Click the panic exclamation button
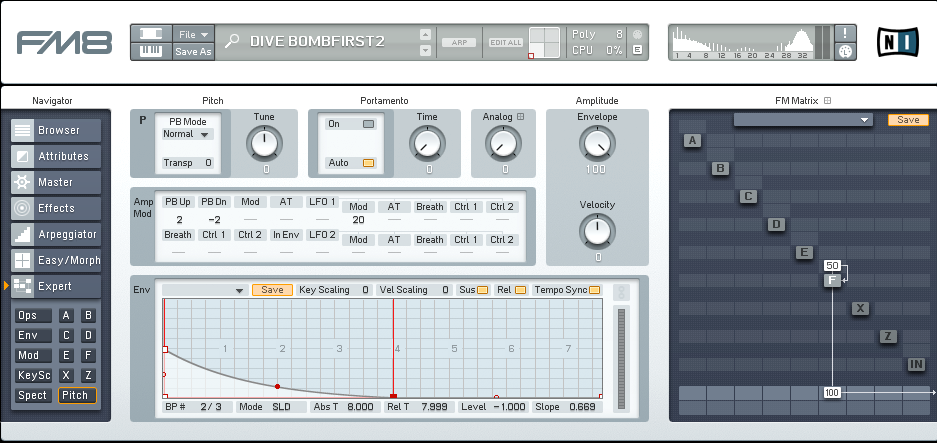 [845, 33]
